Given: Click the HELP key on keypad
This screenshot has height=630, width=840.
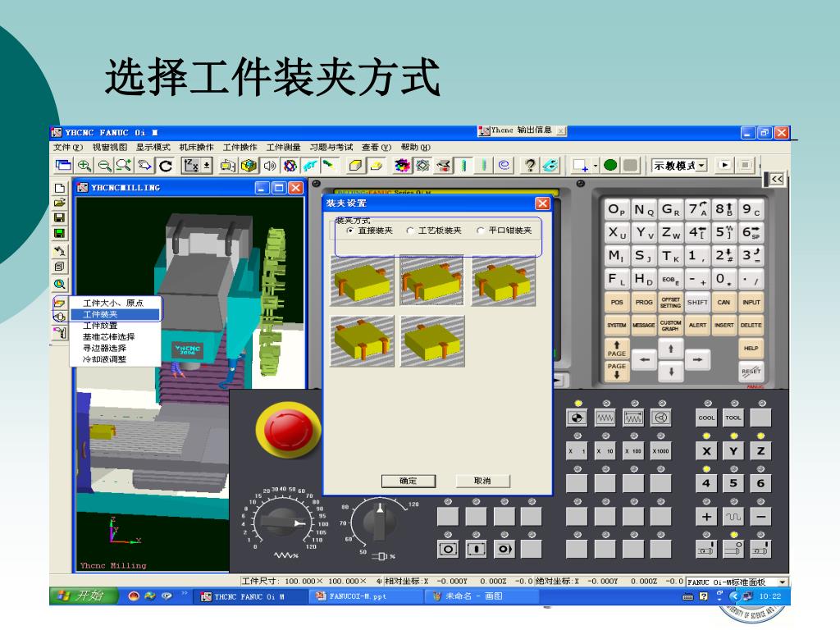Looking at the screenshot, I should tap(751, 348).
